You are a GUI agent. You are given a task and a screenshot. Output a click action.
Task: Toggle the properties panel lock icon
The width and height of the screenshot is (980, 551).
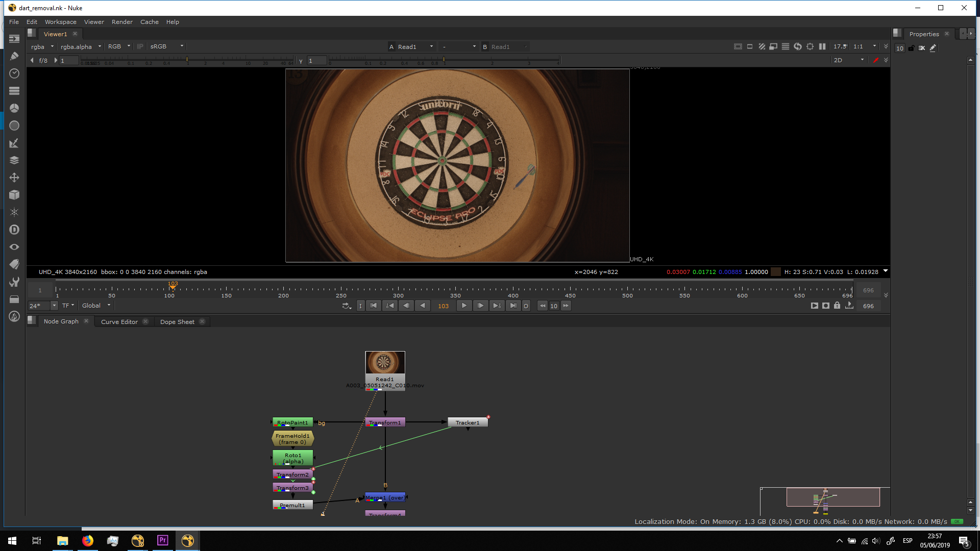[x=911, y=48]
